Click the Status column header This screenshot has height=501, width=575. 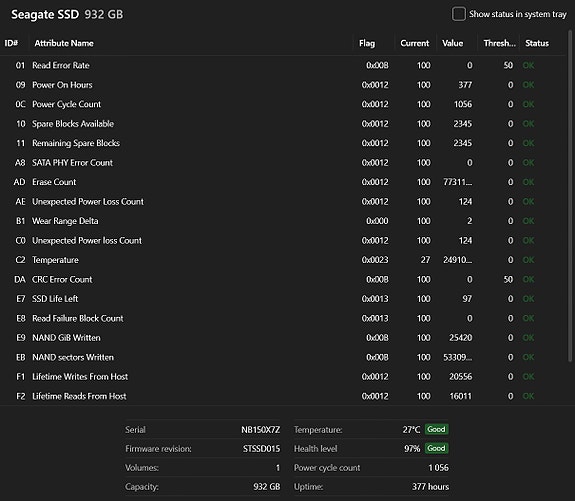click(537, 43)
